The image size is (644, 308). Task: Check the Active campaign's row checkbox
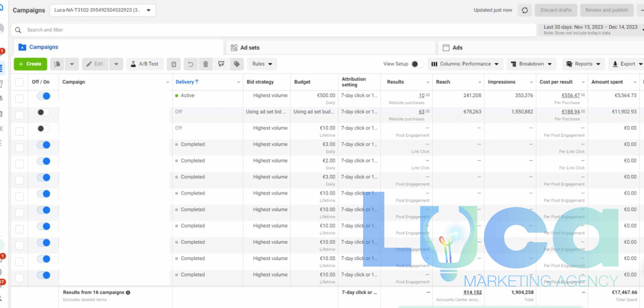click(19, 98)
